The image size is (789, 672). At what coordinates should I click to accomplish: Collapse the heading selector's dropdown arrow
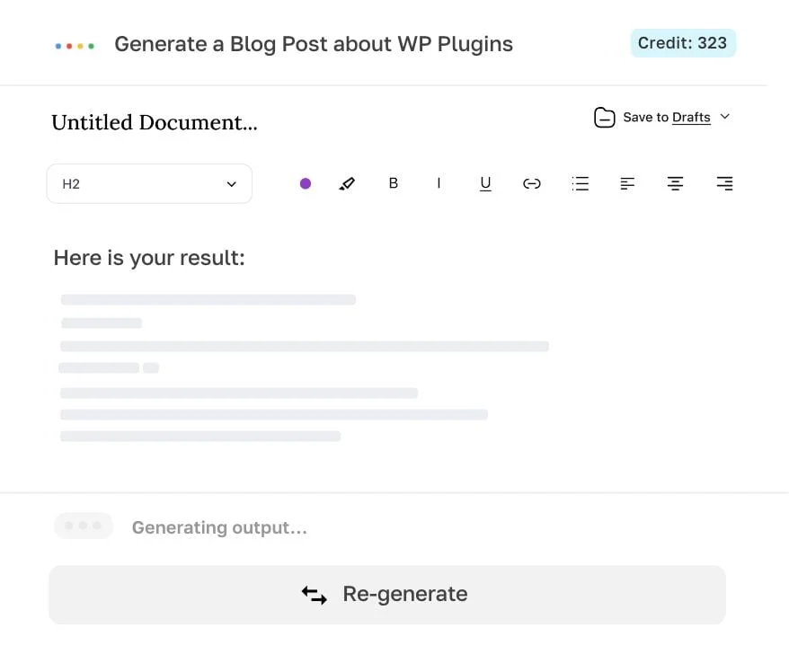pos(232,183)
